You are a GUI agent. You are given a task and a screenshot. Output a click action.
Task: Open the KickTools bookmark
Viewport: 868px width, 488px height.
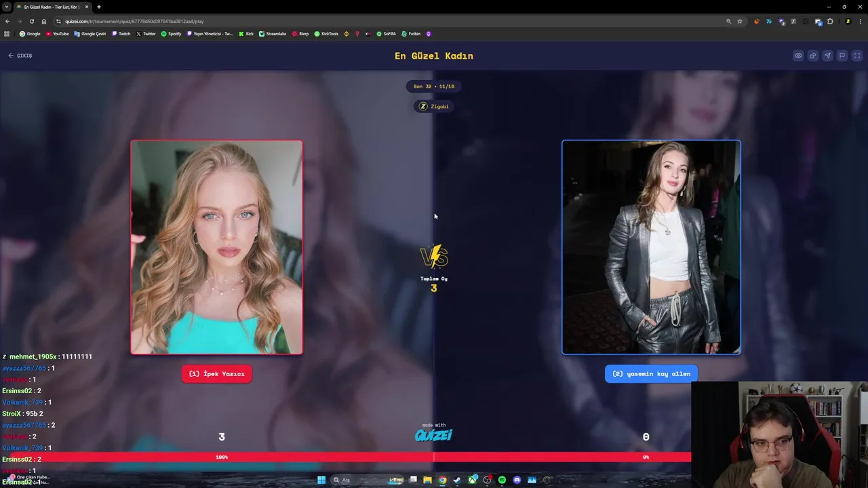pos(327,34)
